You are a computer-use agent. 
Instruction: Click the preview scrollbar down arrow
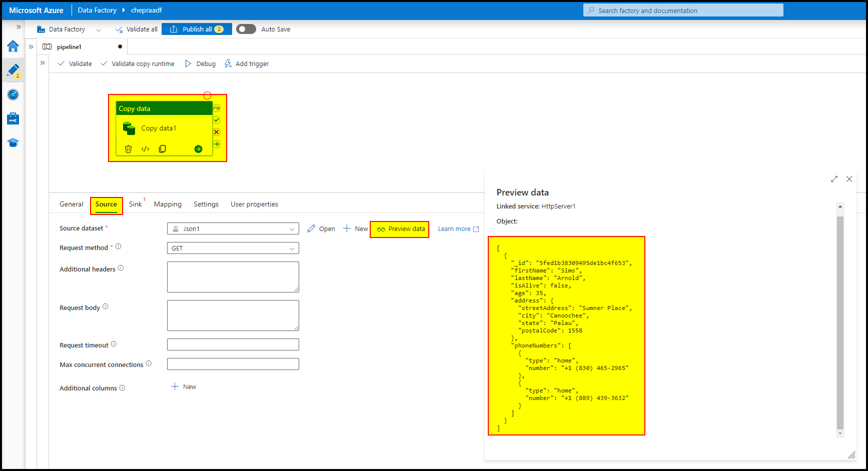[x=840, y=433]
